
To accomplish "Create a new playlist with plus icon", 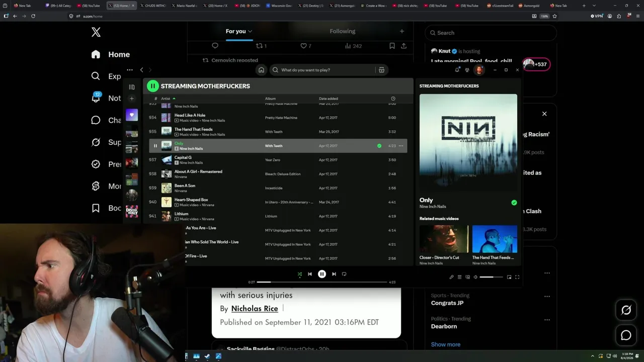I will click(x=132, y=99).
